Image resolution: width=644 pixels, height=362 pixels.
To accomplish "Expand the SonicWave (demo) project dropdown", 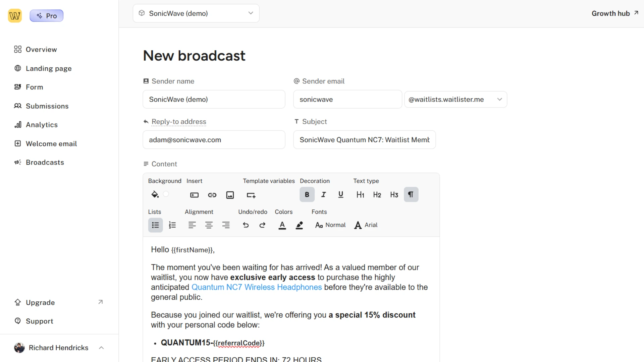I will [196, 13].
